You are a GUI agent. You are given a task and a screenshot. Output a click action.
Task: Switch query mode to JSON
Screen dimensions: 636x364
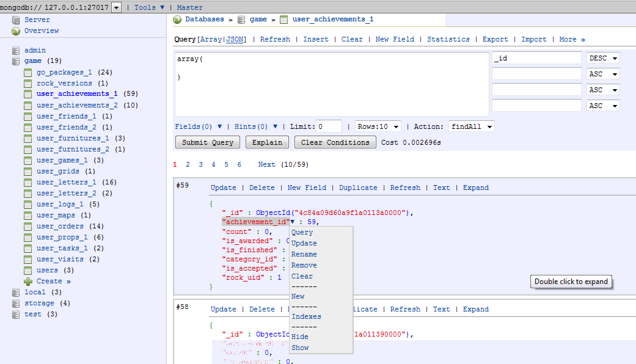pyautogui.click(x=235, y=39)
